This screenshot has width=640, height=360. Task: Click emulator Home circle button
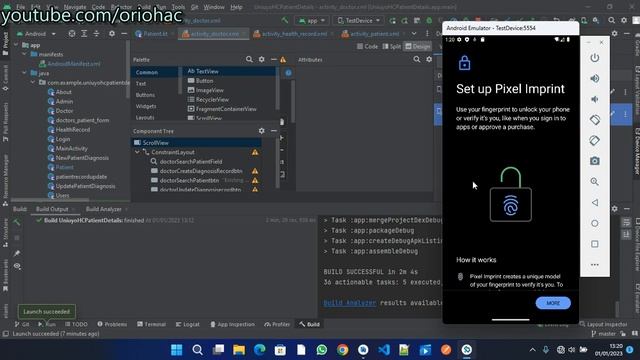coord(595,223)
